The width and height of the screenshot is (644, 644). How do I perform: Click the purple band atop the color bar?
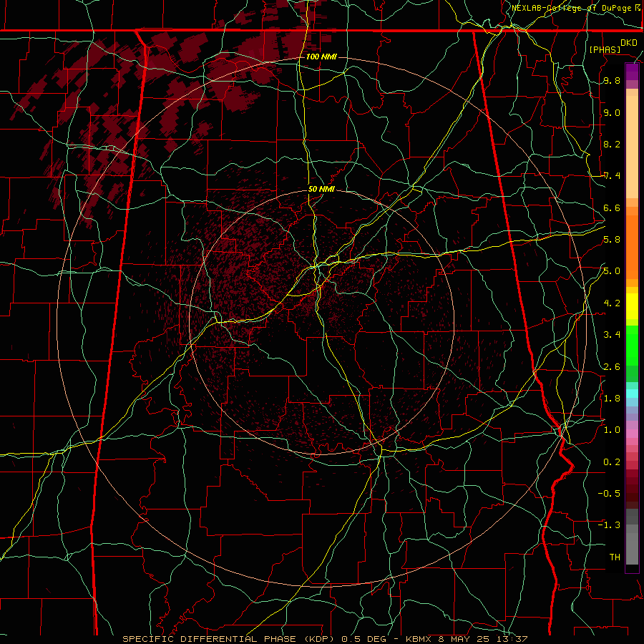[632, 72]
